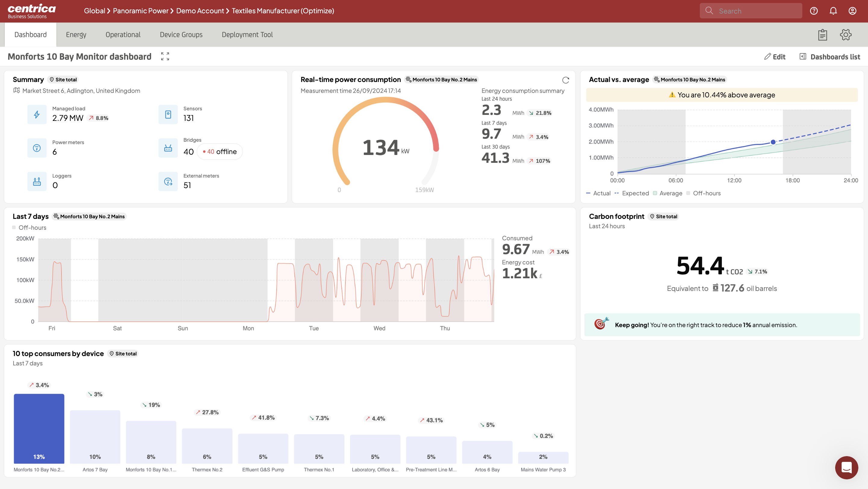Click the Pre-Treatment Line bar
868x489 pixels.
pyautogui.click(x=431, y=450)
